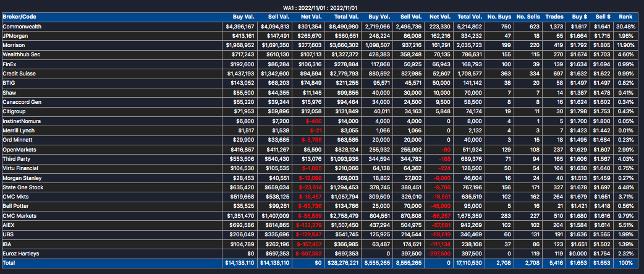
Task: Click the Total row label
Action: click(8, 263)
